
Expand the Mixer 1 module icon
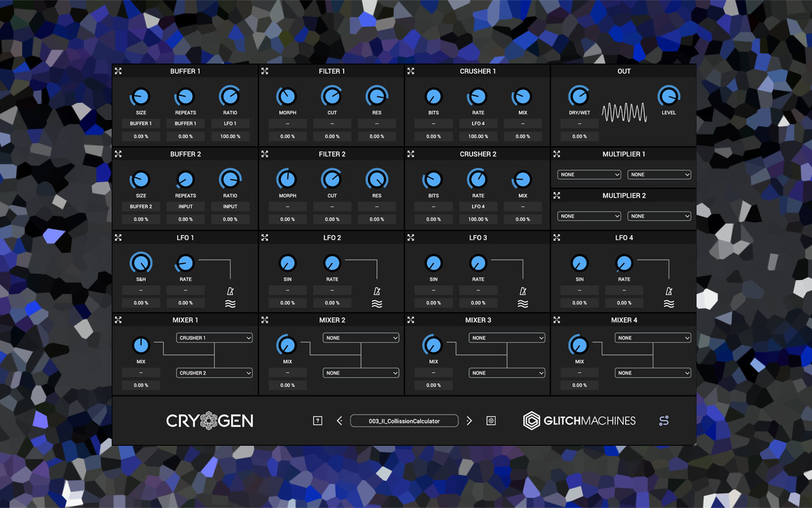[x=119, y=320]
